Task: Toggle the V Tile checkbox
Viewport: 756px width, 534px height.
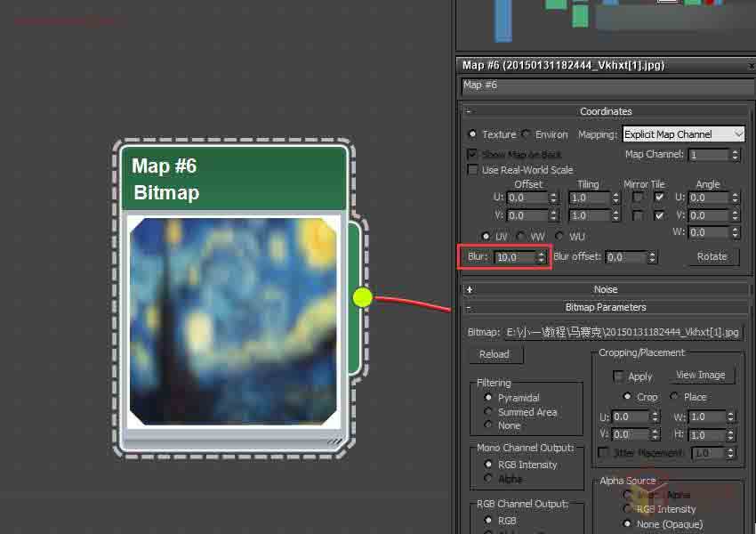Action: [x=659, y=215]
